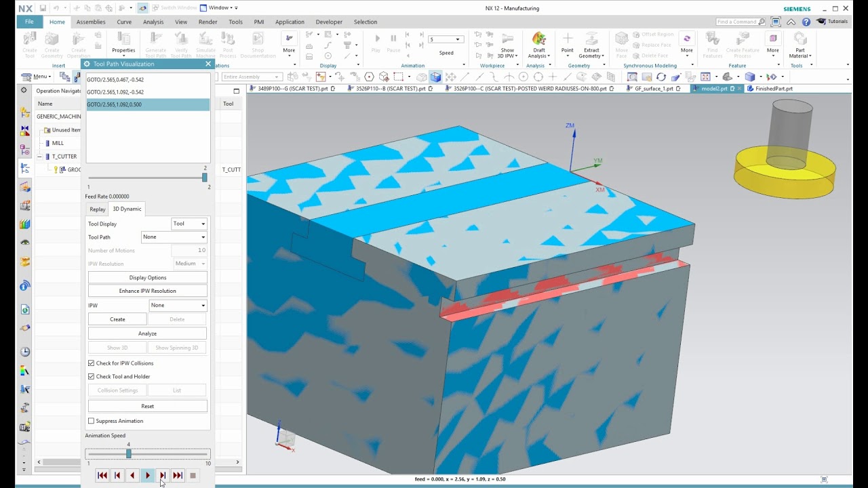
Task: Step to previous operation
Action: coord(117,476)
